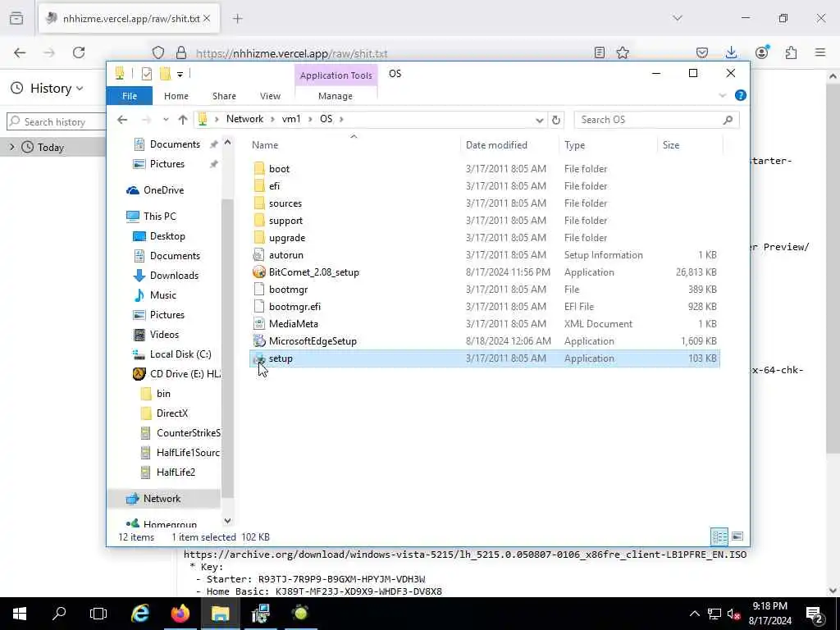This screenshot has height=630, width=840.
Task: Click inside the Search OS box
Action: click(x=656, y=120)
